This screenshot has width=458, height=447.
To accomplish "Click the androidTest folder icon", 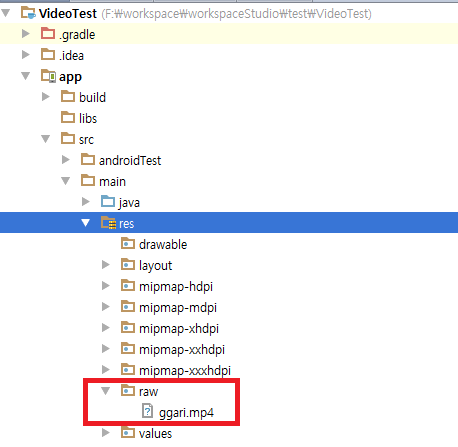I will 88,159.
